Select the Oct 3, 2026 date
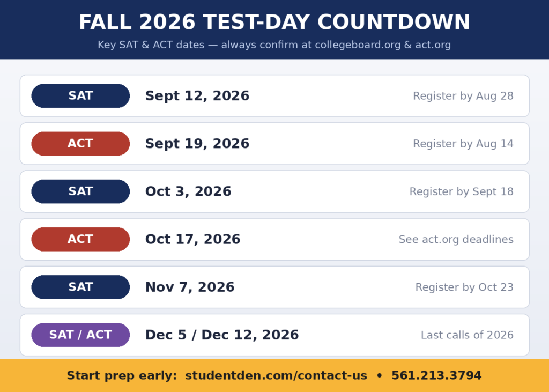The width and height of the screenshot is (549, 392). coord(188,191)
